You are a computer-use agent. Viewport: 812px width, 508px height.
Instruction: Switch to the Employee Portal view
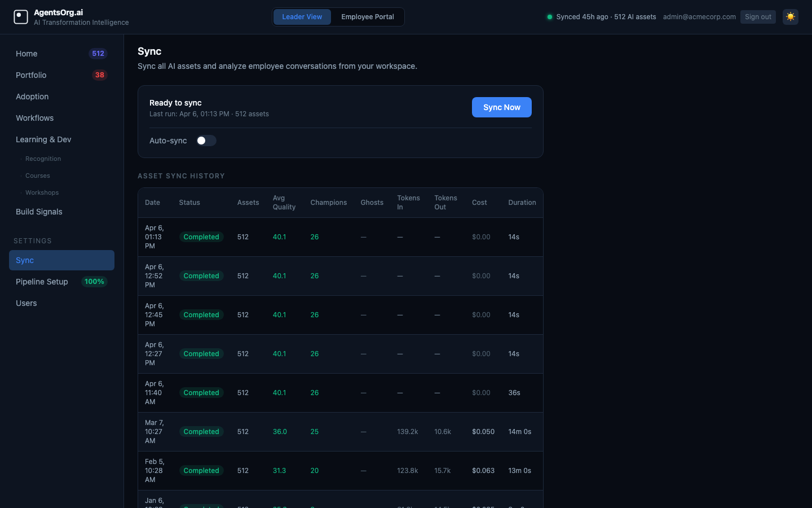pyautogui.click(x=367, y=17)
